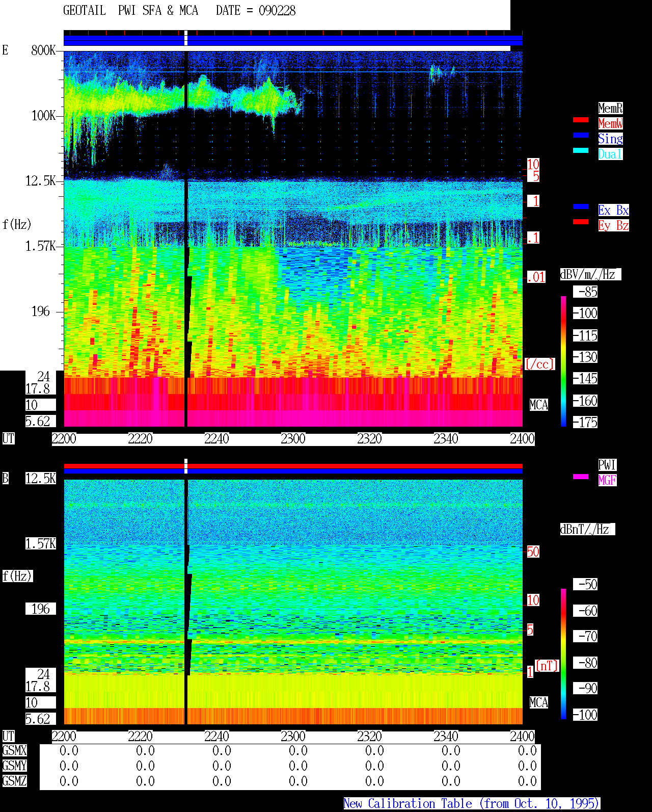Click the white marker on B-panel red bar
Image resolution: width=652 pixels, height=812 pixels.
pos(186,466)
